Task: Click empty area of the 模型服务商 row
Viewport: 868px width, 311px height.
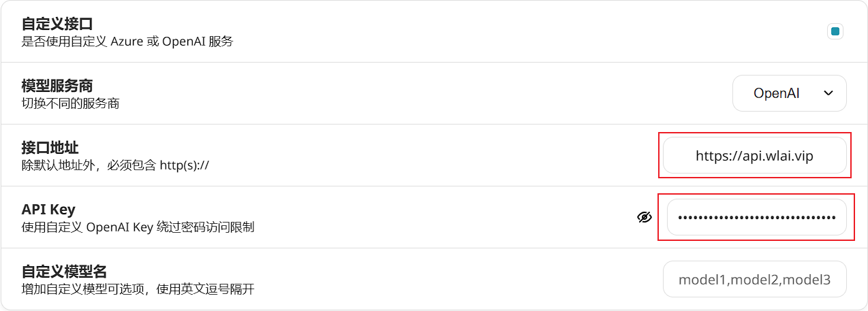Action: coord(422,93)
